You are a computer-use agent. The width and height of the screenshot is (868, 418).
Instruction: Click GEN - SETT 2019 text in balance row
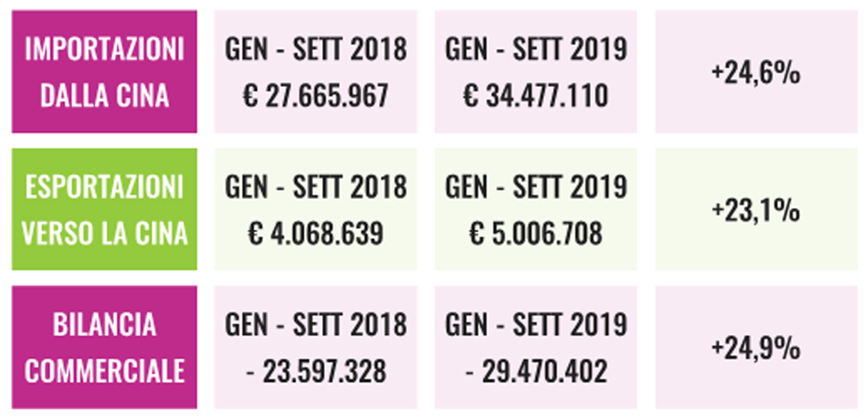pyautogui.click(x=536, y=325)
